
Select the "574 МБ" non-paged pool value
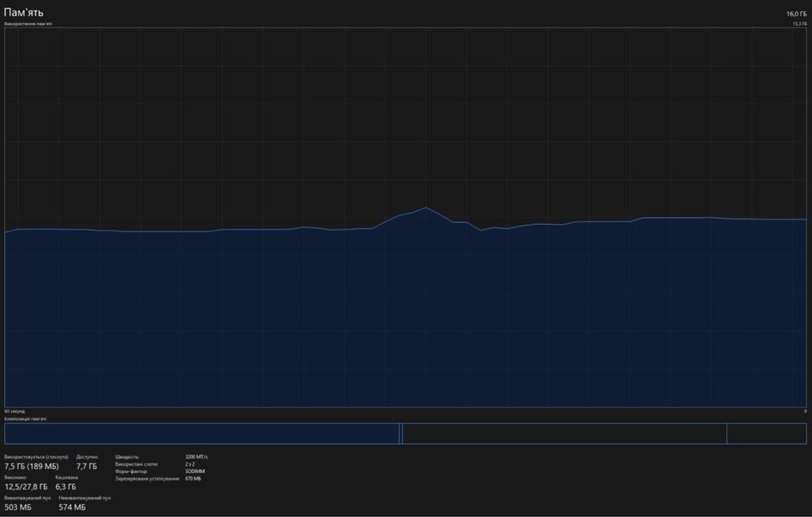point(72,507)
